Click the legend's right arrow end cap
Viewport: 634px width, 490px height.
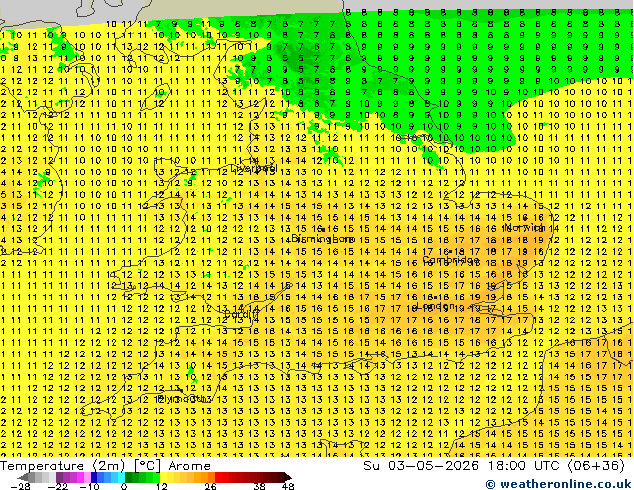click(x=288, y=477)
